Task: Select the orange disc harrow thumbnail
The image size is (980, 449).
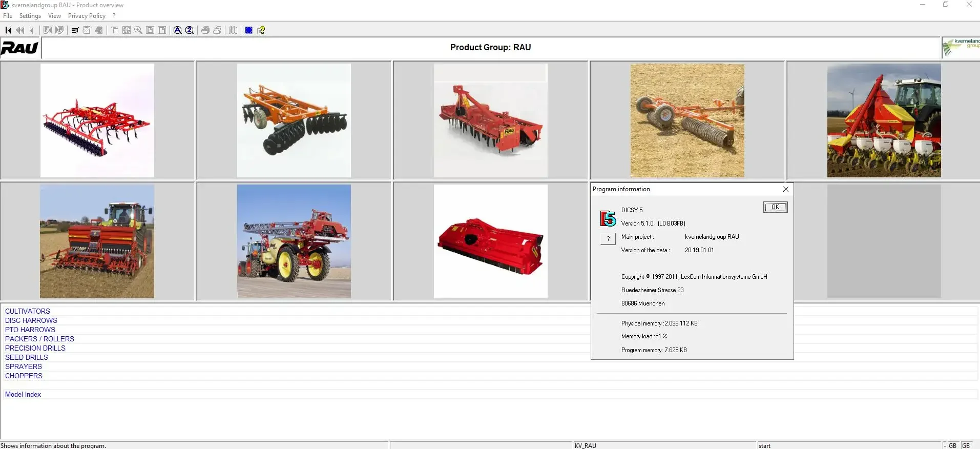Action: pos(294,120)
